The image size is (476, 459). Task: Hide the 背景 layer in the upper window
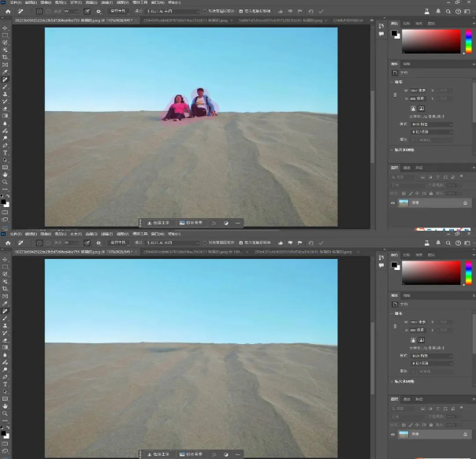click(x=393, y=203)
